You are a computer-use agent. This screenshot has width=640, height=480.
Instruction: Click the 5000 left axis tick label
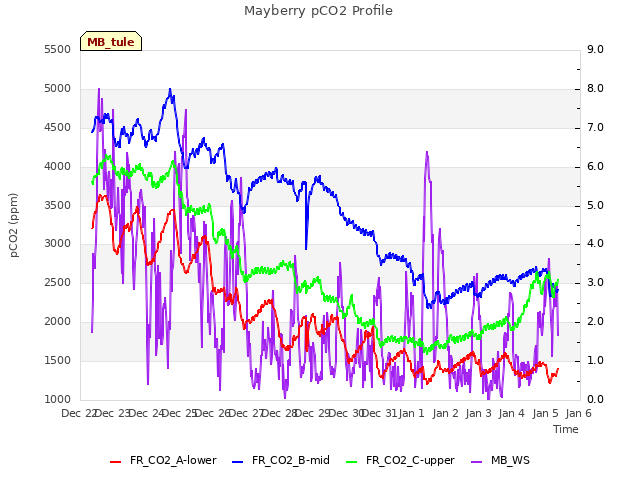[x=58, y=89]
